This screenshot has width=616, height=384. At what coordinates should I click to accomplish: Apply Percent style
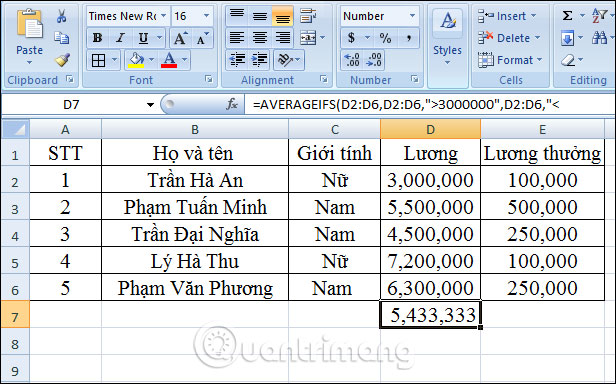(x=385, y=38)
